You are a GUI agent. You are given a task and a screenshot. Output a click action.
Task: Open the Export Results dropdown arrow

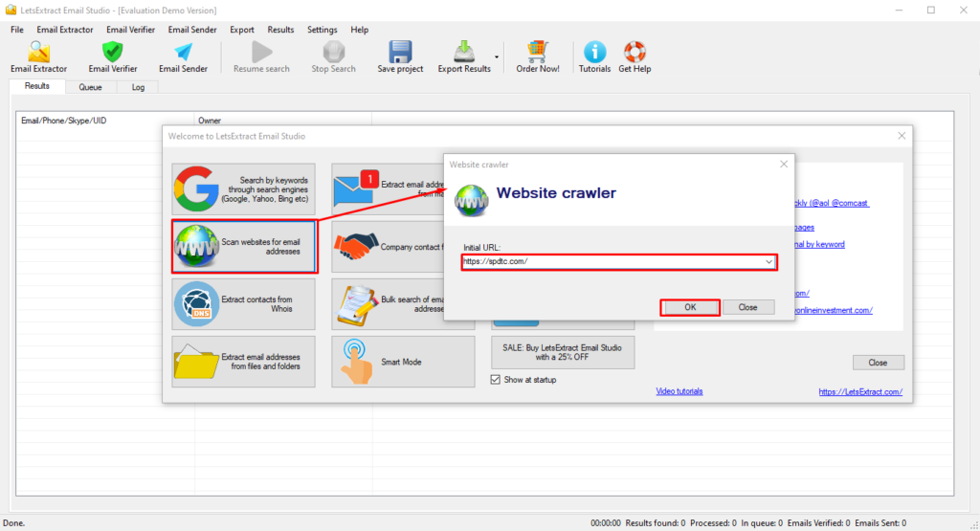(x=496, y=55)
